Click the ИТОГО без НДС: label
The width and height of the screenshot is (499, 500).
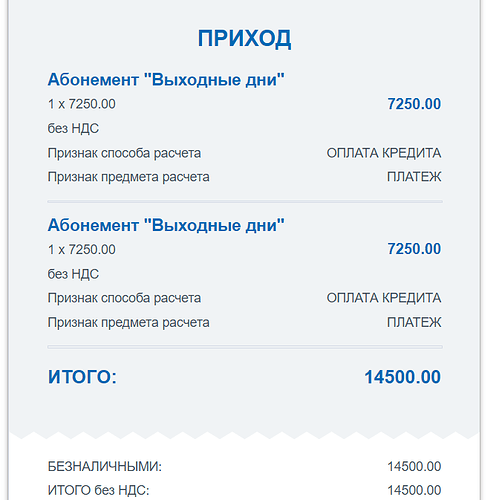tap(98, 490)
